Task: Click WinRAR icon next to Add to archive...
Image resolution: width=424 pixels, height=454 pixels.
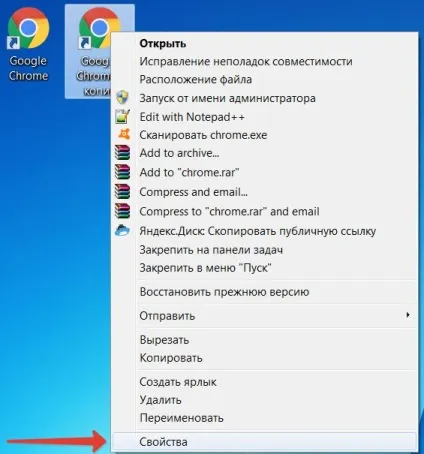Action: (x=122, y=153)
